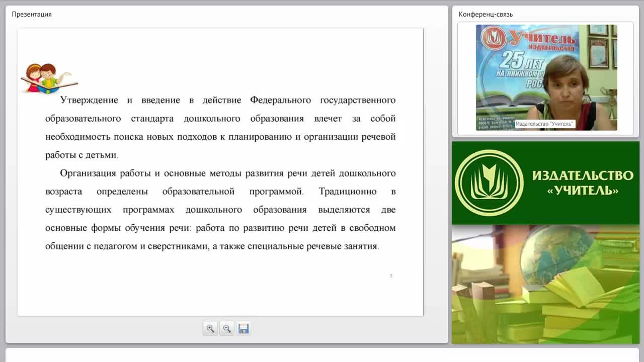Click the Издательство "Учитель" video name label

tap(544, 124)
